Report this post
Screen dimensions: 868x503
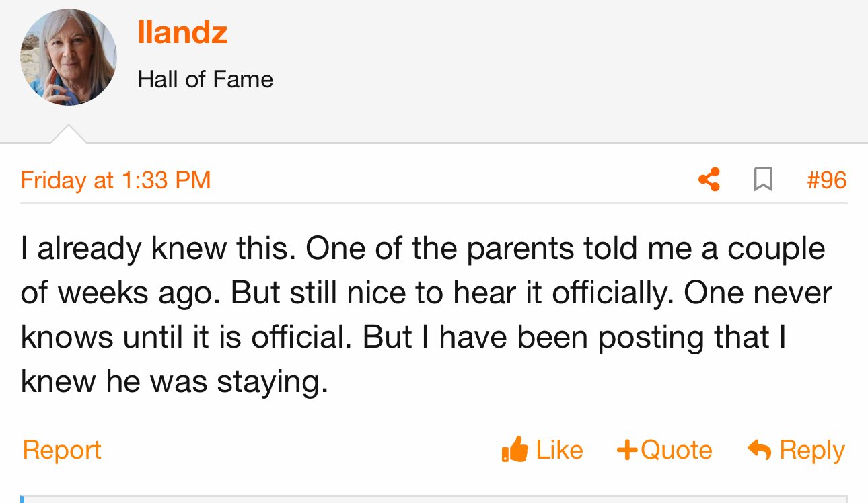(62, 450)
